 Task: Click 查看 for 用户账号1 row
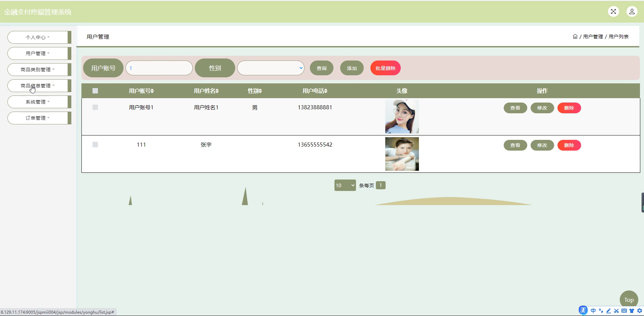click(515, 108)
